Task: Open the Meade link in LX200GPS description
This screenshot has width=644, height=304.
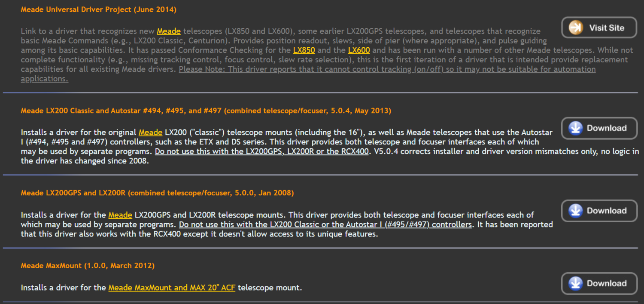Action: 120,215
